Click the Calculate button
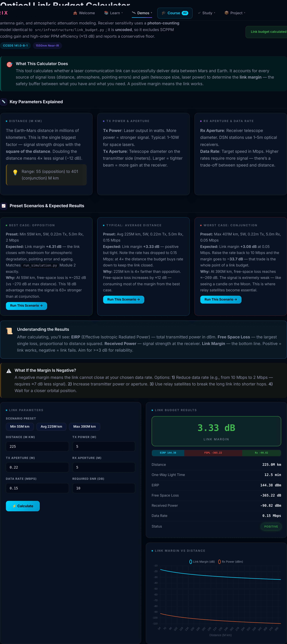This screenshot has height=644, width=287. coord(23,506)
